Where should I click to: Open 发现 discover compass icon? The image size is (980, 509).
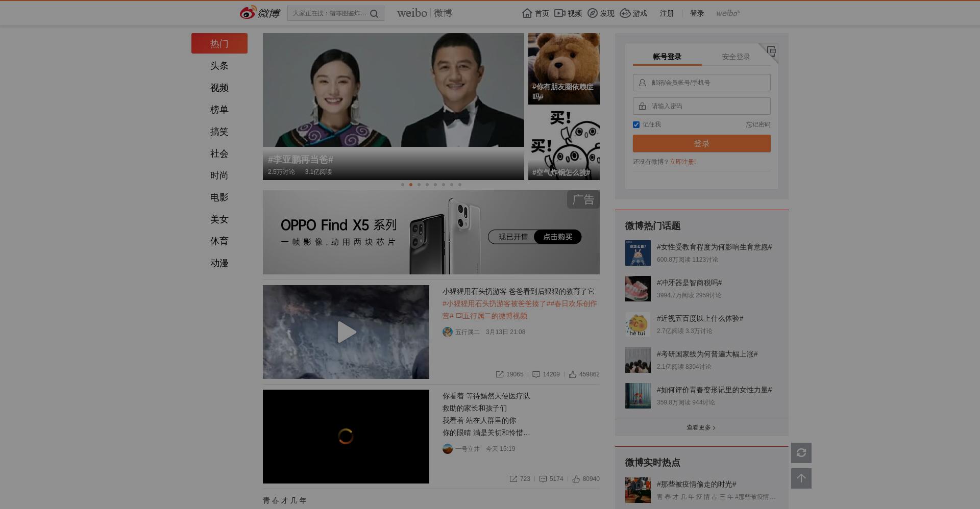coord(593,13)
